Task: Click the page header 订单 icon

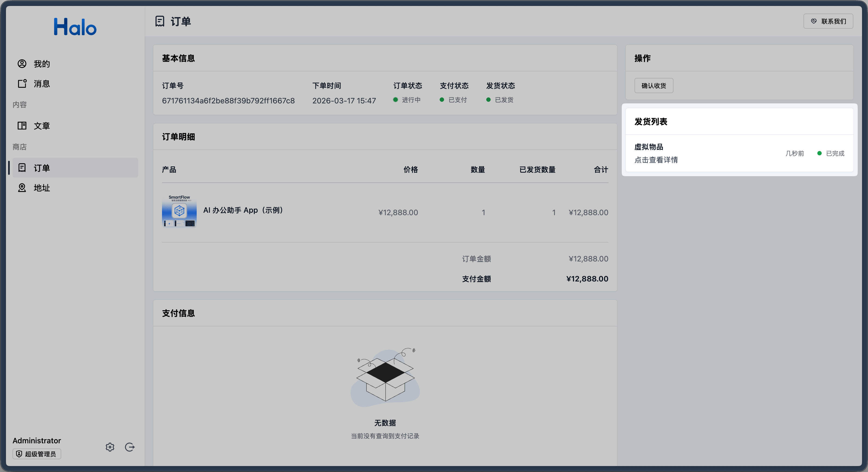Action: pos(160,21)
